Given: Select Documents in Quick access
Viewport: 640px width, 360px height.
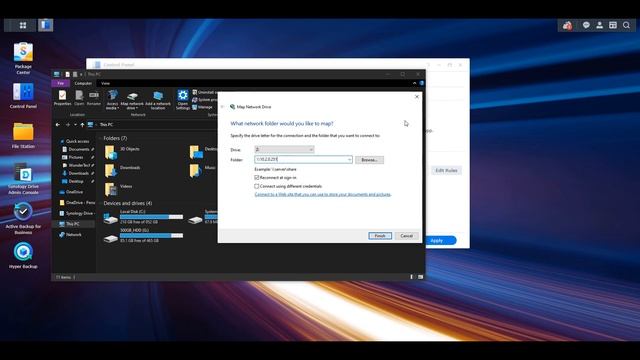Looking at the screenshot, I should [77, 149].
